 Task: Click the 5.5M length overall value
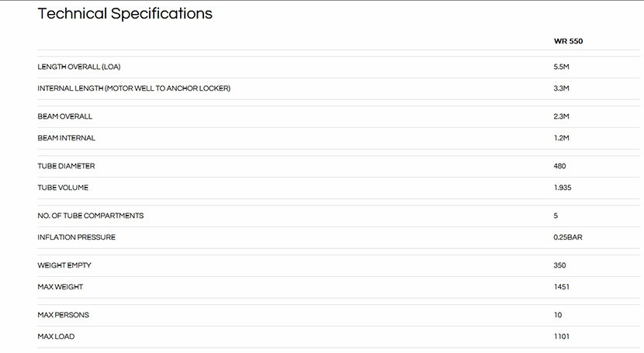point(562,67)
